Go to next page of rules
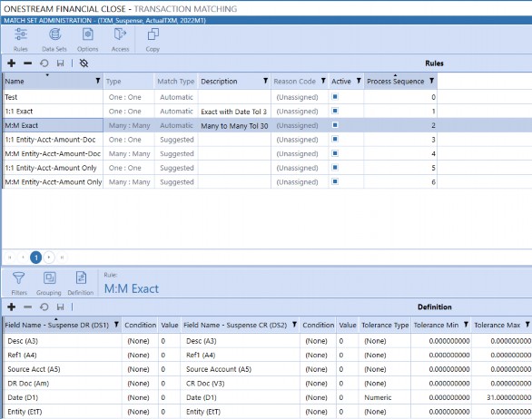 coord(49,258)
